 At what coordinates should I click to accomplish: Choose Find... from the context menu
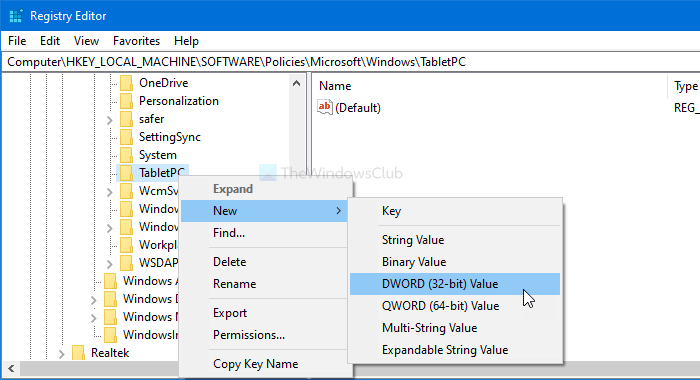pyautogui.click(x=264, y=233)
